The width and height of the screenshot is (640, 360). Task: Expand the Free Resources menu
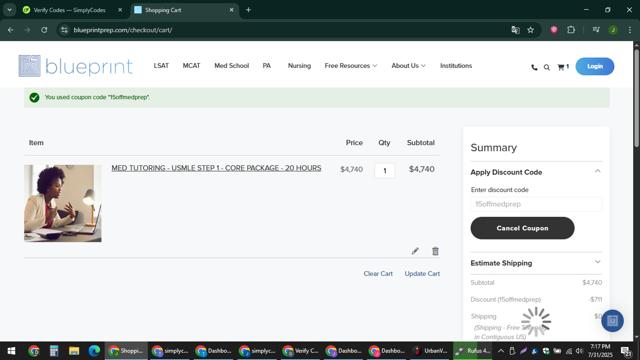(351, 66)
